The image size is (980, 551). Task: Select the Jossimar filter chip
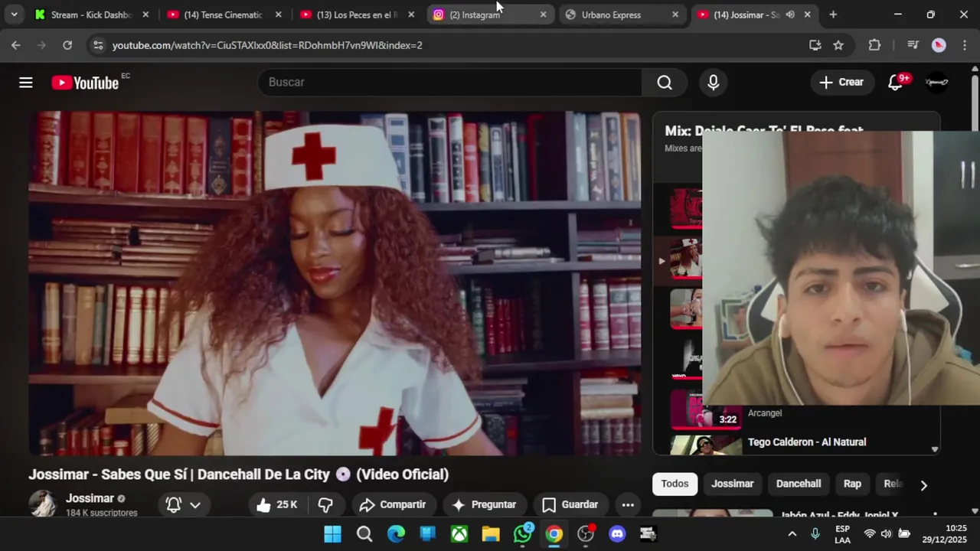pos(733,484)
